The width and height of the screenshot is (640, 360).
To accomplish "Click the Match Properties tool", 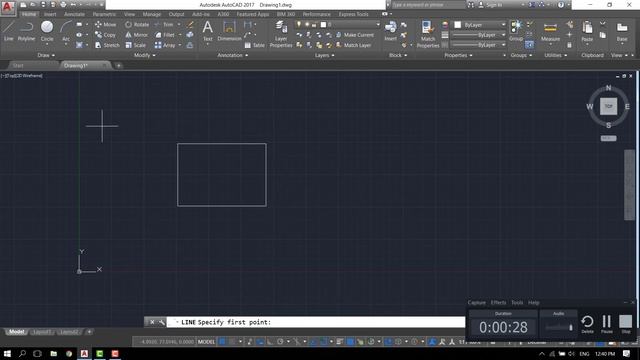I will tap(428, 34).
